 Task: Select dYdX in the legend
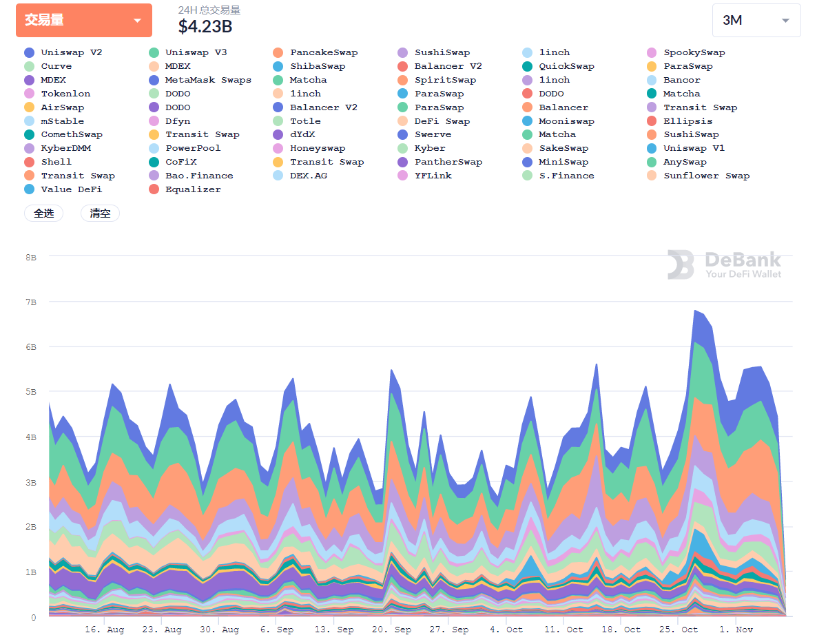[x=294, y=134]
